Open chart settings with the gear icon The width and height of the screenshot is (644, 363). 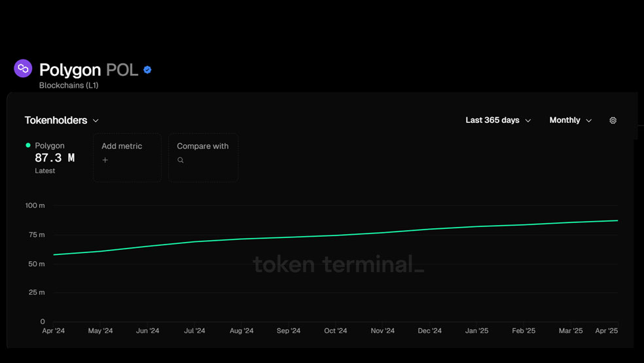tap(613, 120)
